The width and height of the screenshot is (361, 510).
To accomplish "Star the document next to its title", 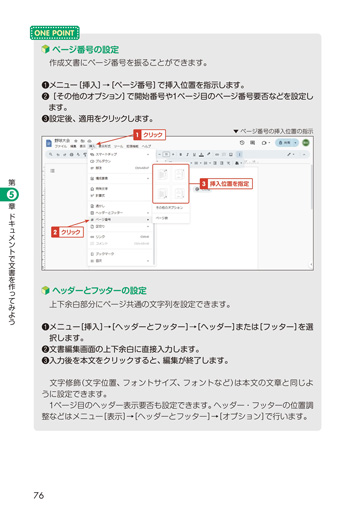I will (x=76, y=141).
